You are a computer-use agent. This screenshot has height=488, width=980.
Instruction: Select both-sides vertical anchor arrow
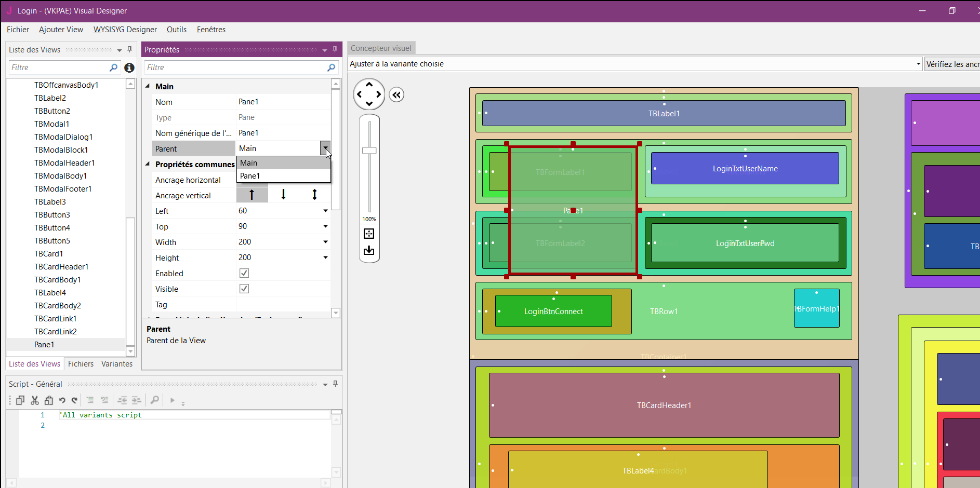coord(314,195)
